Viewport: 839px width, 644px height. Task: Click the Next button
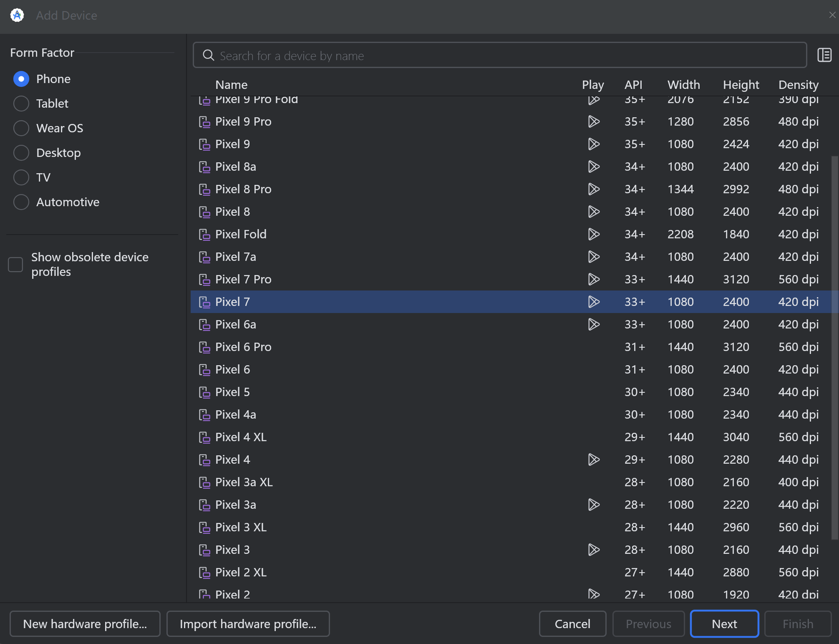point(724,624)
